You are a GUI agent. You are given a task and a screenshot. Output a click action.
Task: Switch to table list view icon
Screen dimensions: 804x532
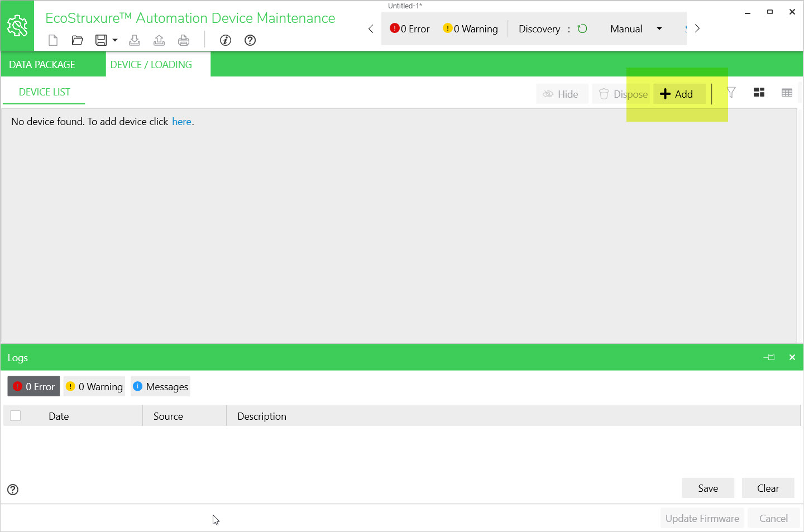[x=787, y=93]
